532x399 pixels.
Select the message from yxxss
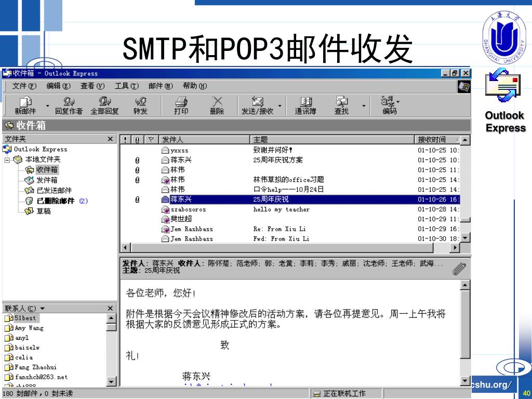coord(290,150)
